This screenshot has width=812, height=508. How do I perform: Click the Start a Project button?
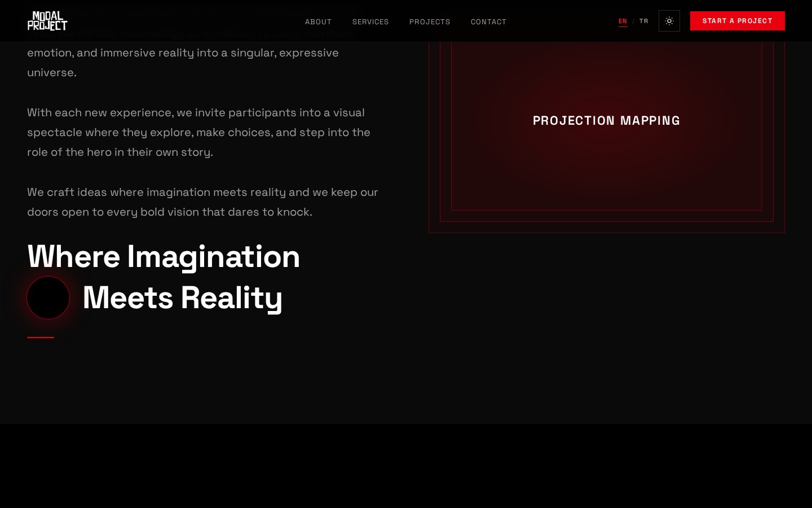(738, 21)
